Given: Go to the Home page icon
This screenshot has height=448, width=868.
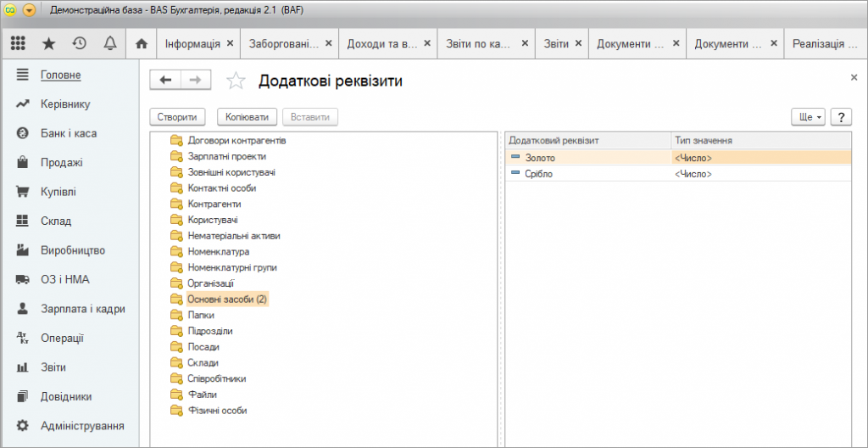Looking at the screenshot, I should (x=142, y=44).
